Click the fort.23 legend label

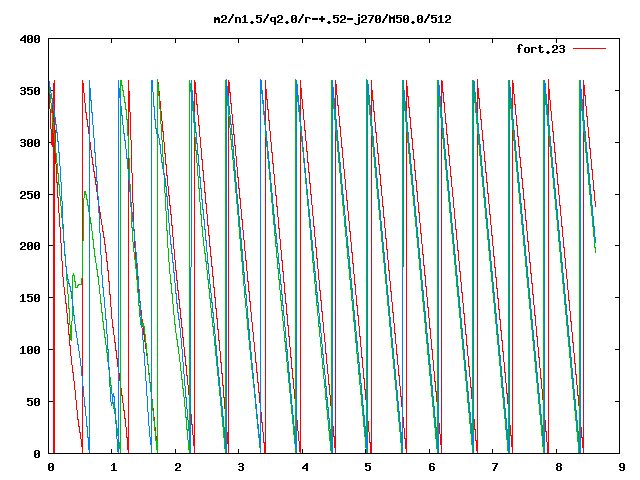point(540,49)
